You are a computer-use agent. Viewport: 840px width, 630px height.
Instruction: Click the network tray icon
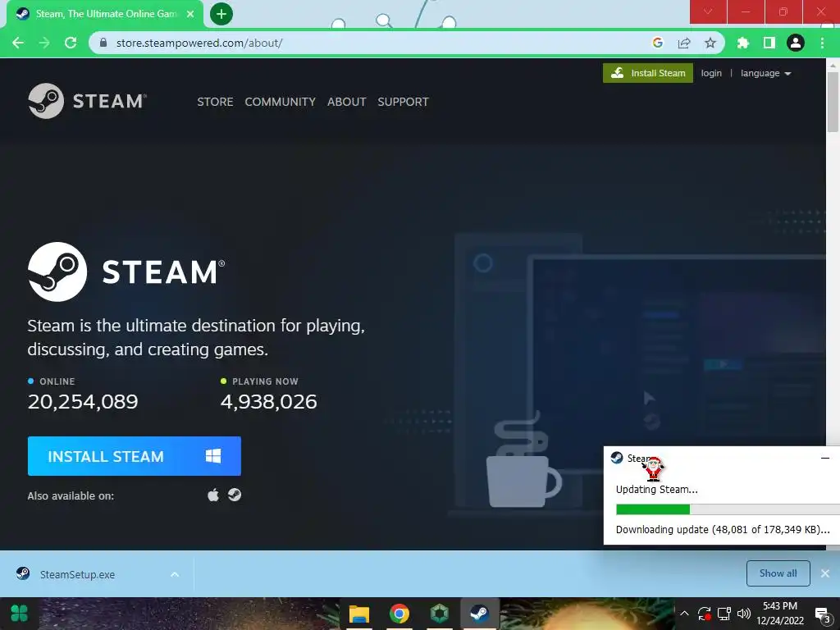[x=724, y=614]
